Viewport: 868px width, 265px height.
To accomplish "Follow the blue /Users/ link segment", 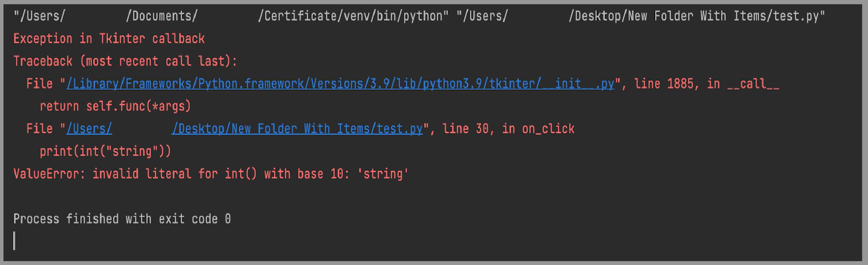I will coord(89,129).
